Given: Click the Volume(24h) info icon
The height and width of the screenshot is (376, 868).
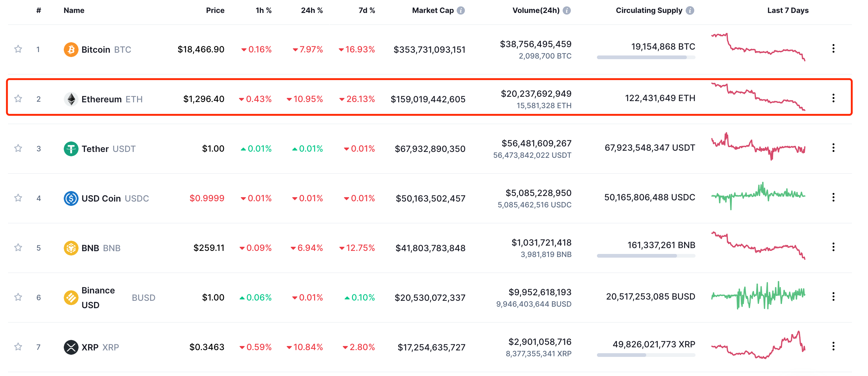Looking at the screenshot, I should [567, 10].
